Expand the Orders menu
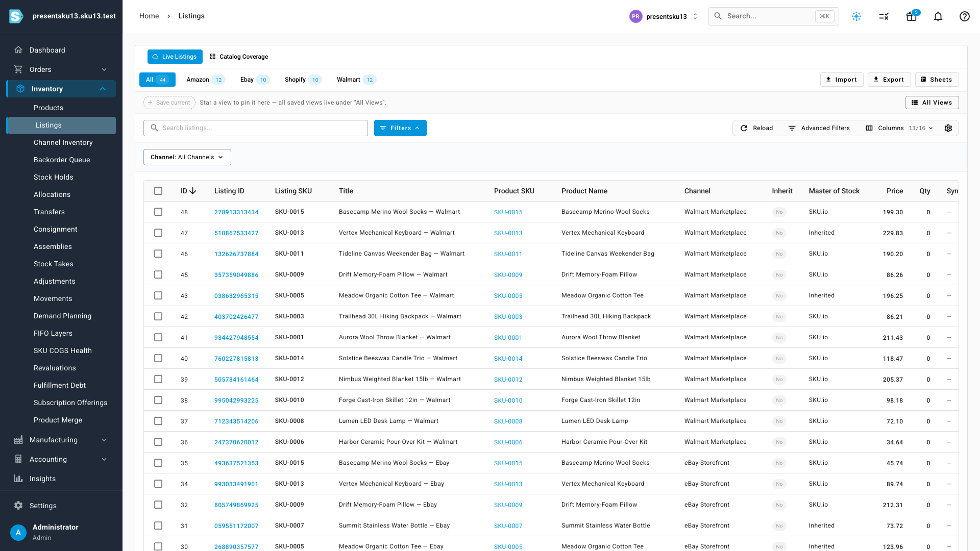Image resolution: width=980 pixels, height=551 pixels. (x=104, y=69)
